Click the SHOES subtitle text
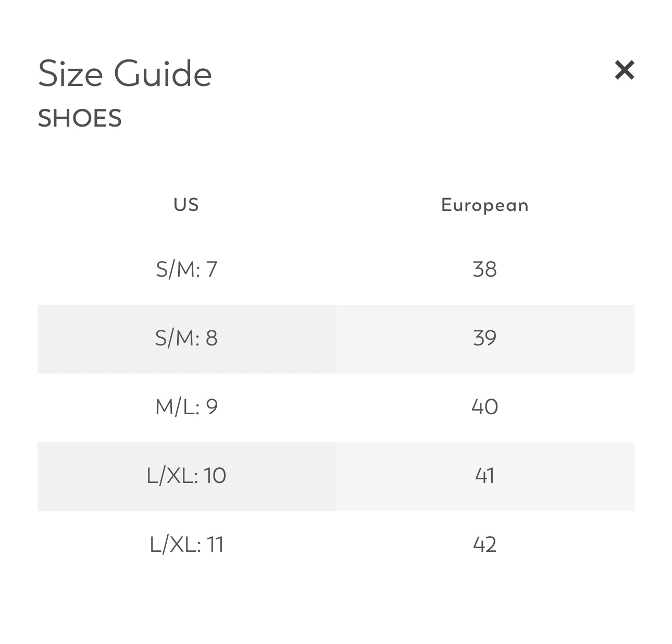Viewport: 672px width, 644px height. click(80, 118)
